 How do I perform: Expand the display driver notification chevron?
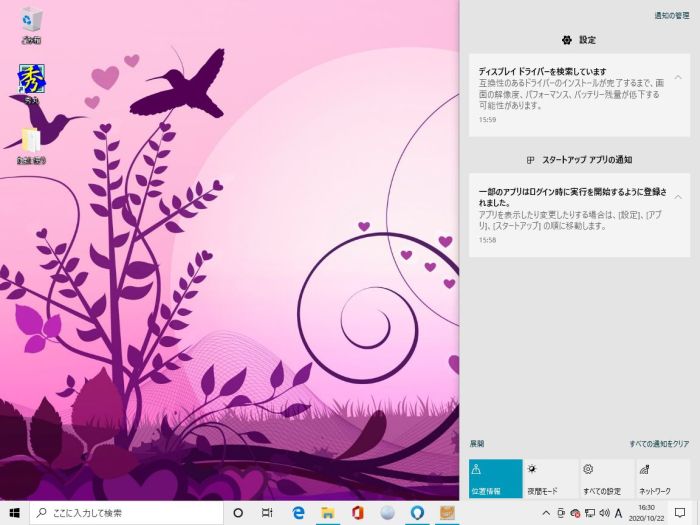click(x=678, y=77)
